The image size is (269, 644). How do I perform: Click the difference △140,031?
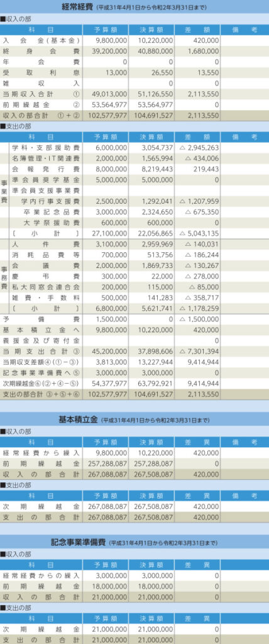(202, 245)
